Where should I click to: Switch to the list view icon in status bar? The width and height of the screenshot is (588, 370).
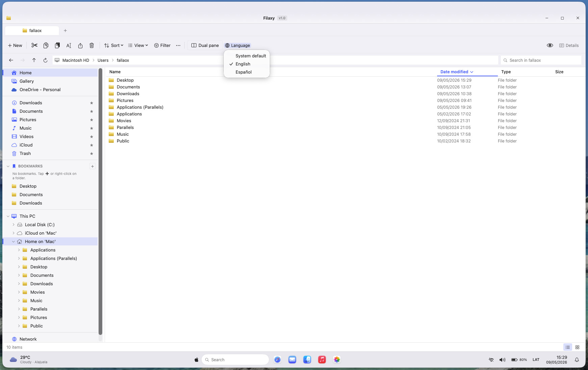point(568,347)
